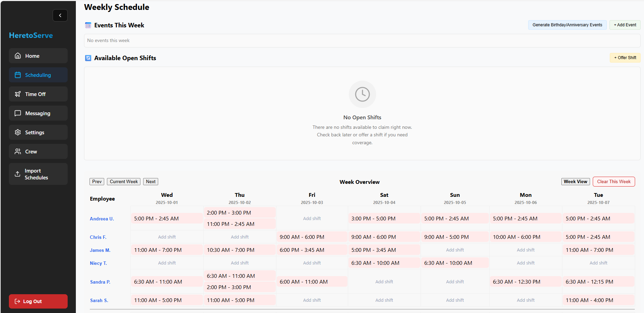Click Generate Birthday/Anniversary Events
This screenshot has height=313, width=644.
click(x=567, y=25)
